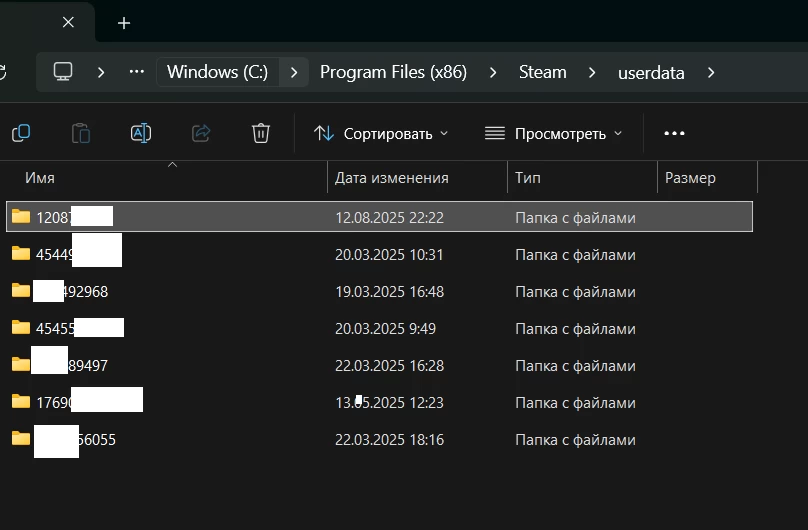Click the Rename icon in the toolbar

[141, 133]
